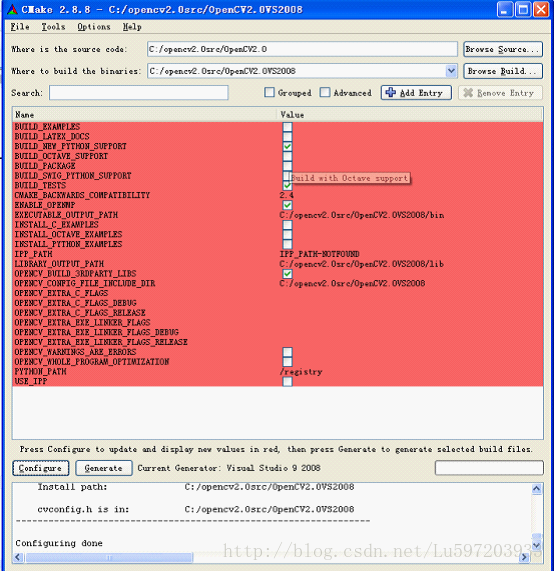The width and height of the screenshot is (554, 571).
Task: Click the Search input field
Action: pyautogui.click(x=139, y=93)
